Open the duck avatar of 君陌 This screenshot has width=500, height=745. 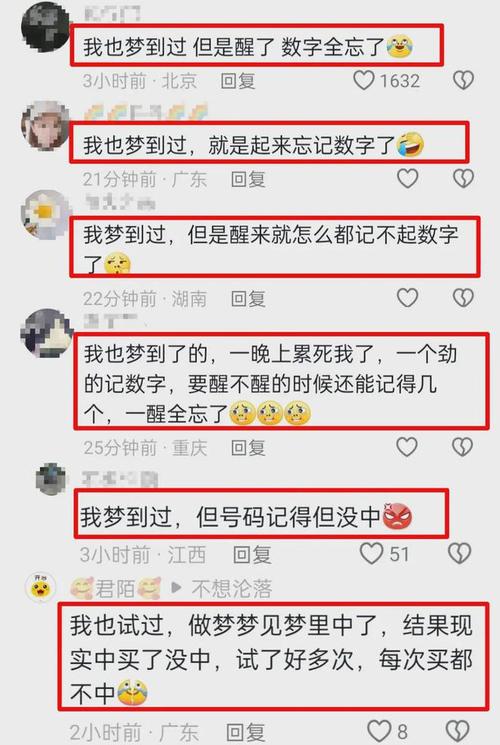(40, 588)
